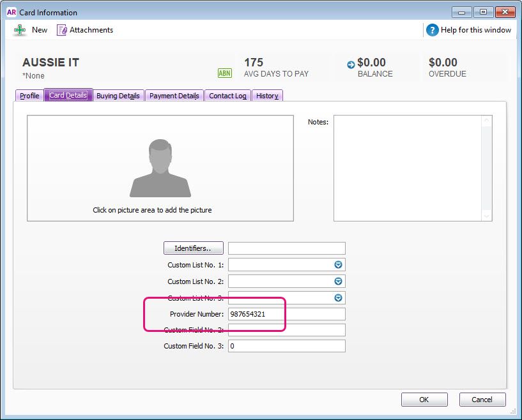View the History tab
Screen dimensions: 522x420
(x=267, y=96)
